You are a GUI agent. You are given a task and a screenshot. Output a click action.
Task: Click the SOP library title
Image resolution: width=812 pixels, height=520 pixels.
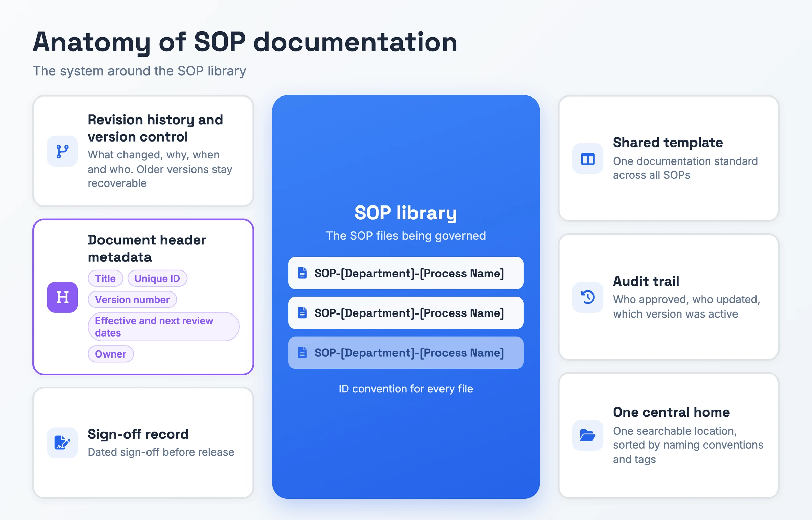tap(406, 213)
